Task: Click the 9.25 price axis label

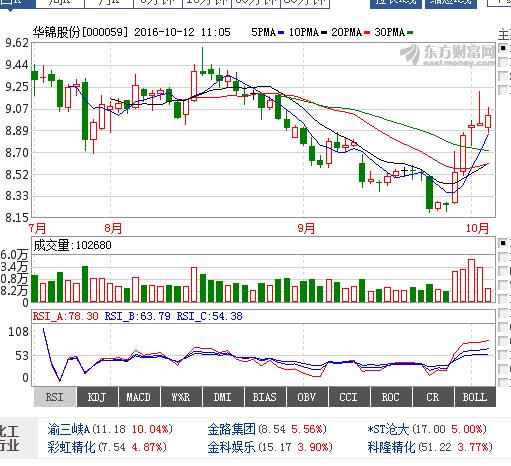Action: [x=17, y=87]
